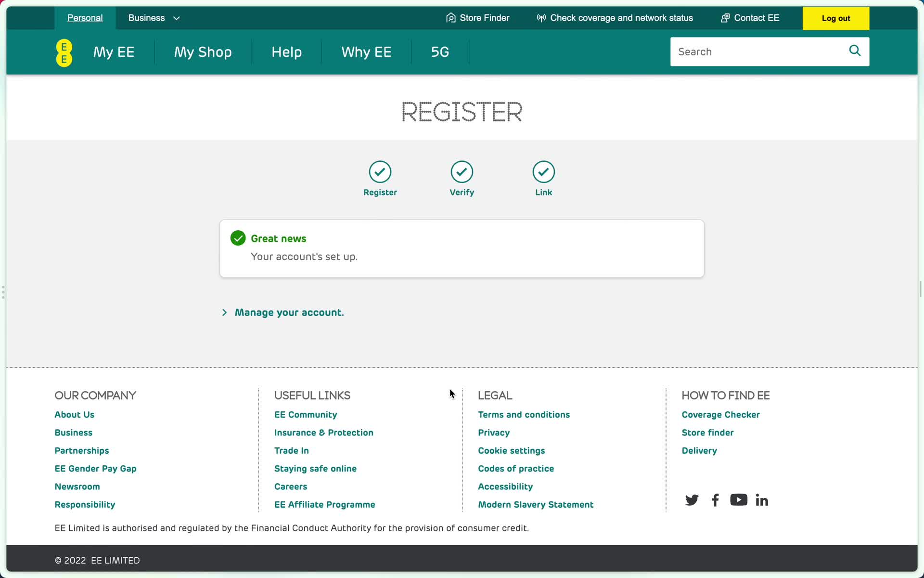Open Codes of practice link
This screenshot has height=578, width=924.
click(516, 469)
